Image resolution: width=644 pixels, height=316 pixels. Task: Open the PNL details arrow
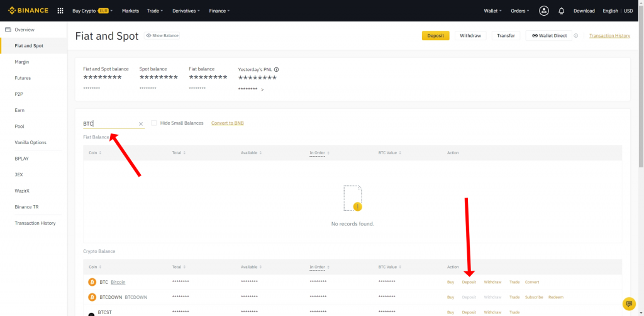tap(262, 89)
